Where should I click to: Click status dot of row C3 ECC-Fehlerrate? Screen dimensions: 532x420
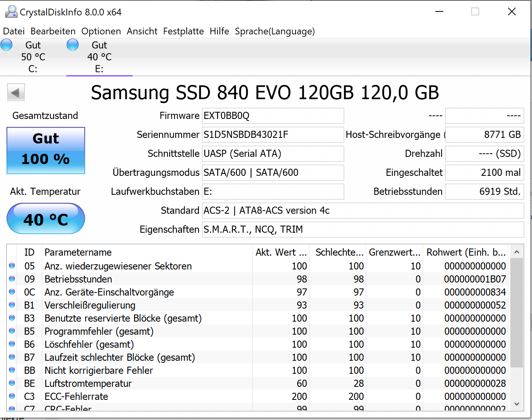coord(12,396)
